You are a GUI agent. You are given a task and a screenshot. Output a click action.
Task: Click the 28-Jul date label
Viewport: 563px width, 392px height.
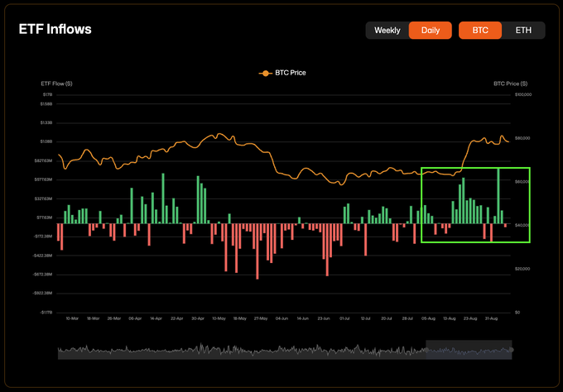pyautogui.click(x=407, y=318)
